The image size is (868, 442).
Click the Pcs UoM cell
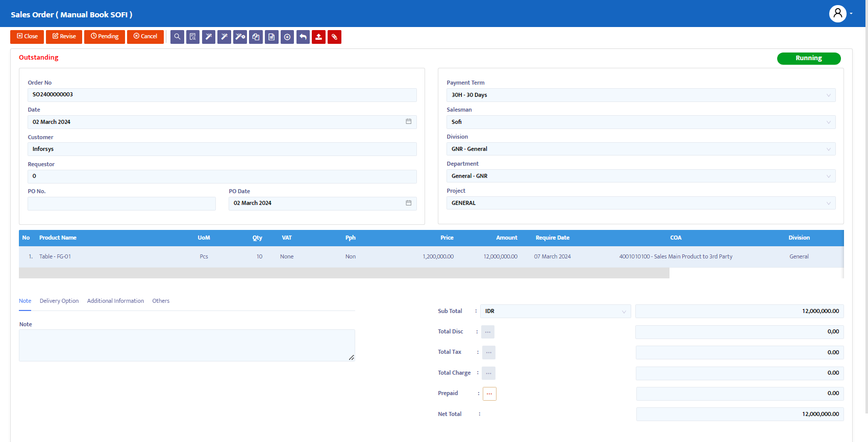point(204,256)
